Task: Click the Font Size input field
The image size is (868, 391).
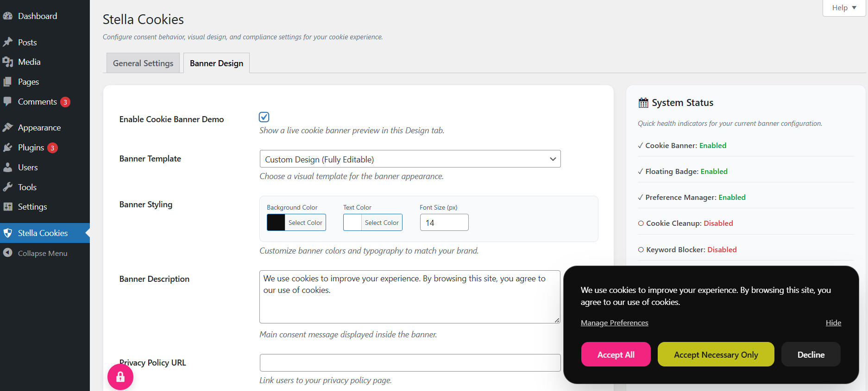Action: pos(444,223)
